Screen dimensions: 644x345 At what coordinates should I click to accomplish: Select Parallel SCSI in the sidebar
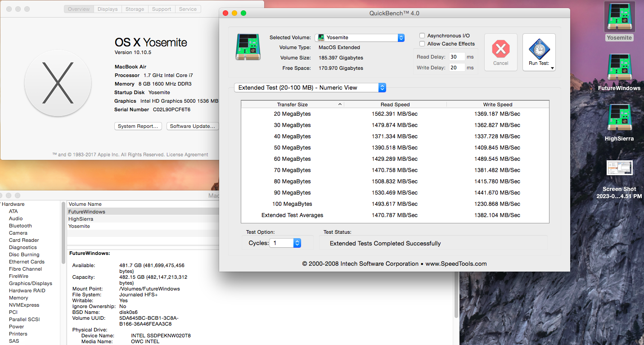24,319
